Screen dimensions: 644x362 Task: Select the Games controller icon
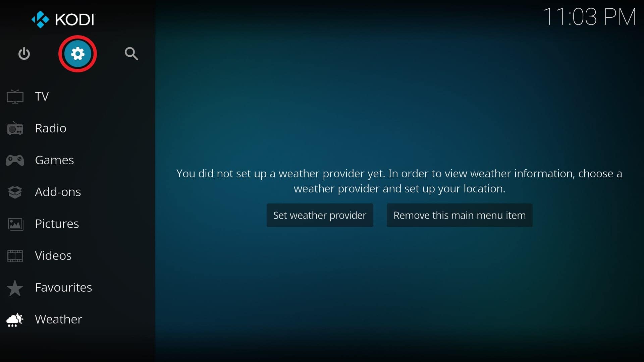click(x=15, y=159)
